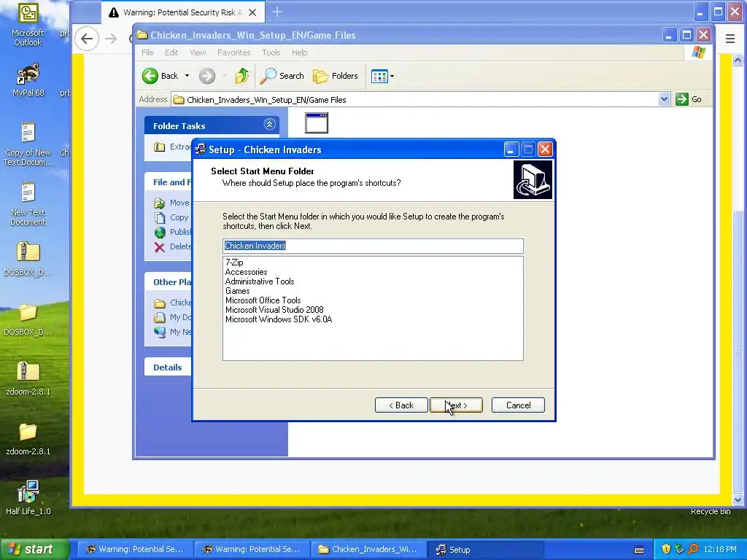747x560 pixels.
Task: Click the Go button next to address bar
Action: point(689,99)
